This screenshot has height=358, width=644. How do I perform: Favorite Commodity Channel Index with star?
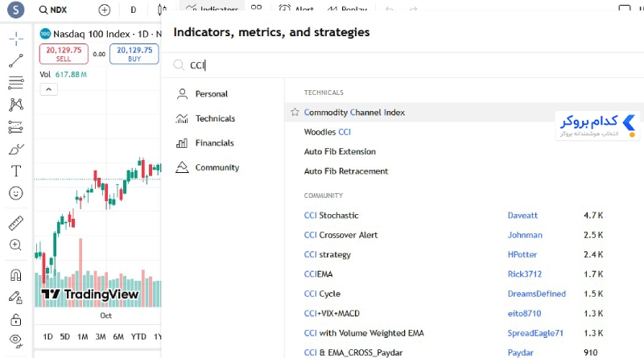pos(295,112)
